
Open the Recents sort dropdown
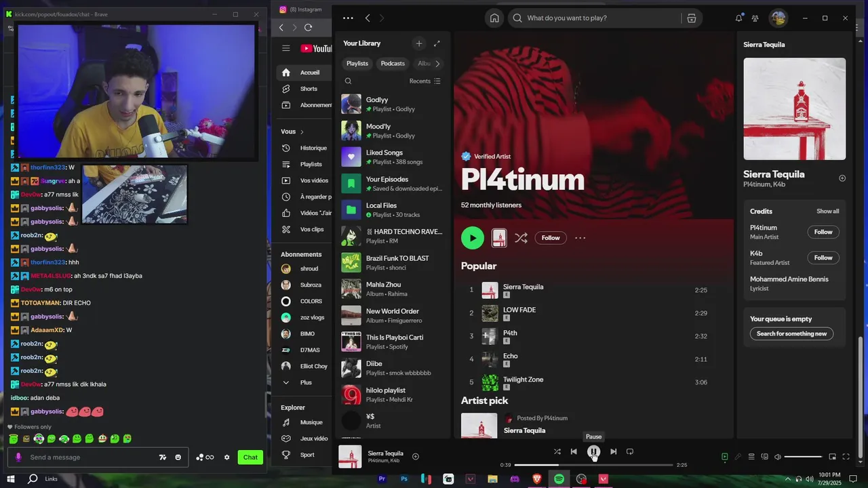point(425,81)
